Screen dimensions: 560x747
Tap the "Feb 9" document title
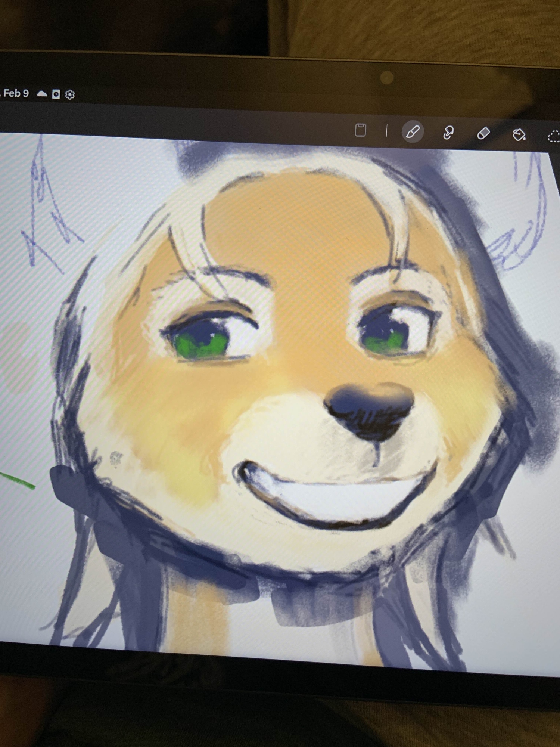pos(16,93)
